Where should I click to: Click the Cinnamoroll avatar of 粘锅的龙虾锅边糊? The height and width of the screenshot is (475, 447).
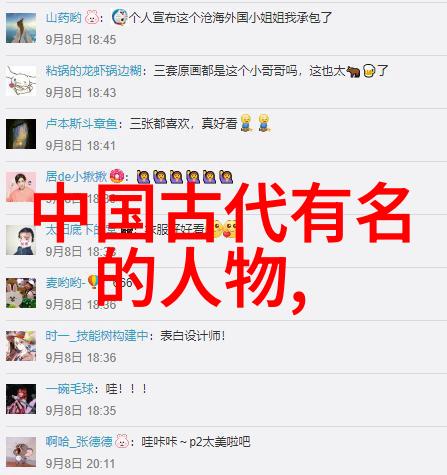21,81
